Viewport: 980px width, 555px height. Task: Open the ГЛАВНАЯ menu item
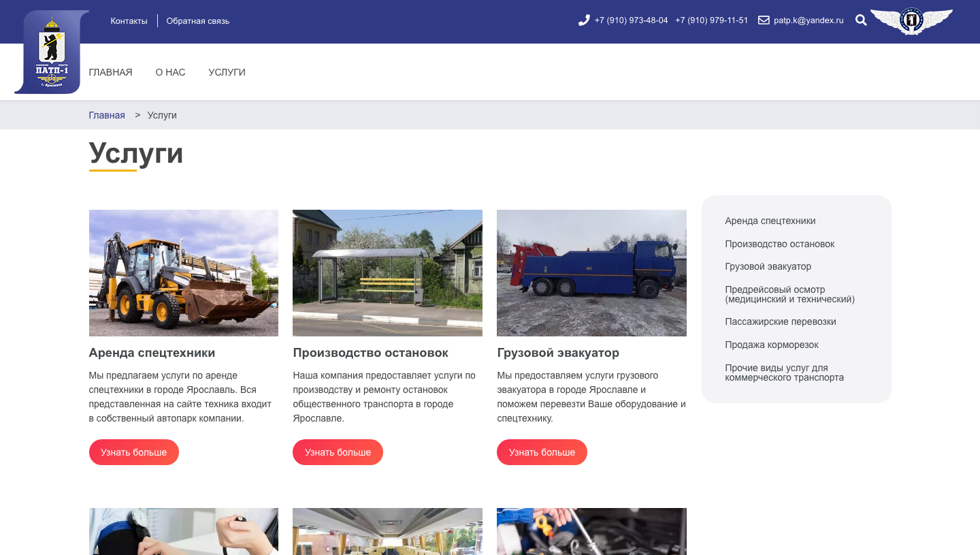pyautogui.click(x=110, y=72)
